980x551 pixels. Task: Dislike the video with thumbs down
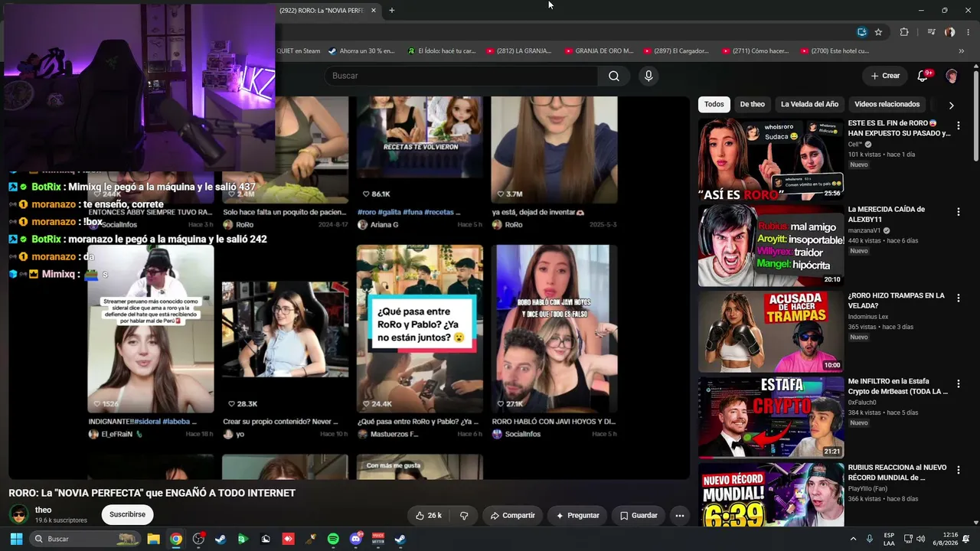click(x=464, y=516)
